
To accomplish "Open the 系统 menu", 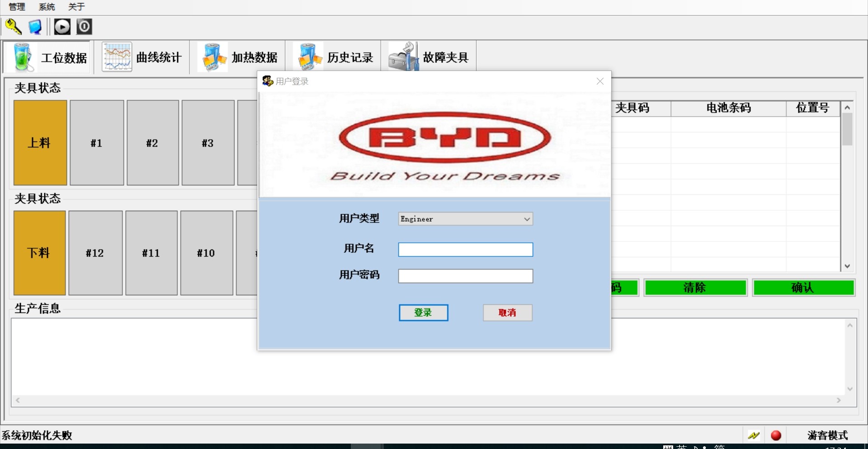I will (x=47, y=7).
